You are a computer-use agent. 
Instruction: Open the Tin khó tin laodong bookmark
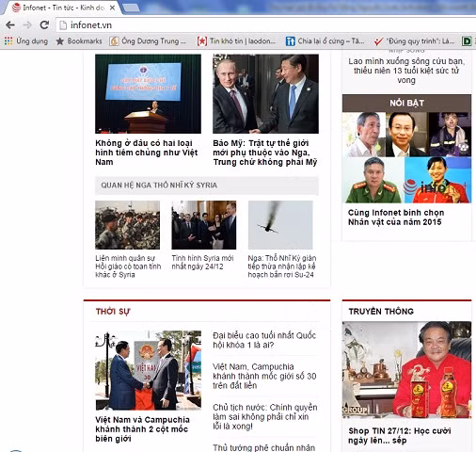click(236, 41)
